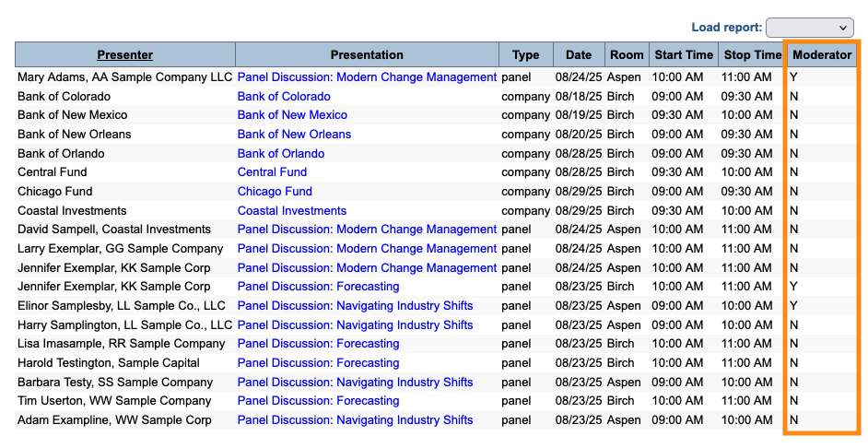Viewport: 868px width, 448px height.
Task: Click the Start Time column header
Action: click(x=684, y=54)
